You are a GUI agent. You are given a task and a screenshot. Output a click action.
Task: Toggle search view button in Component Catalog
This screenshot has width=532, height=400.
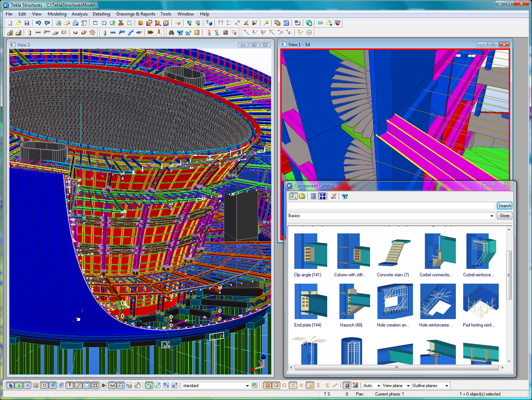(x=293, y=196)
